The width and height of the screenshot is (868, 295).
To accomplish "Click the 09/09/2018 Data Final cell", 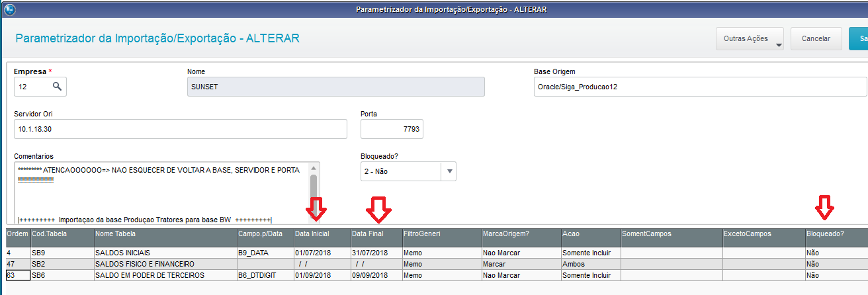I will (x=376, y=275).
